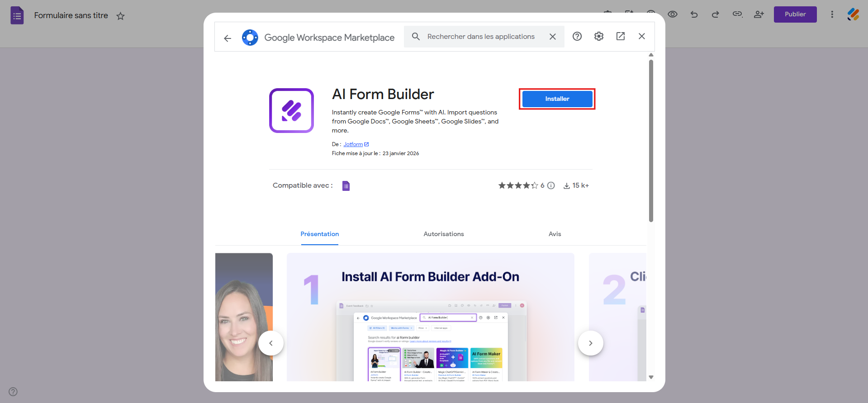Image resolution: width=868 pixels, height=403 pixels.
Task: Click the form preview eye icon
Action: pos(673,14)
